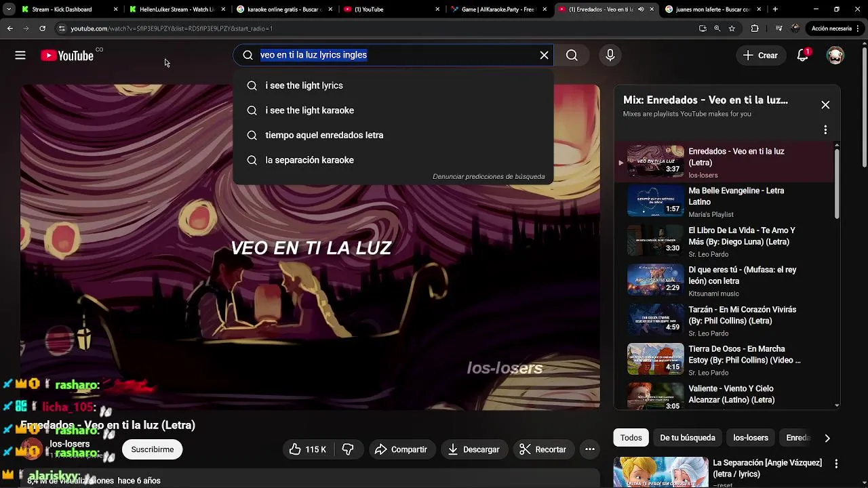Viewport: 868px width, 488px height.
Task: Subscribe with the Suscribirme button
Action: click(x=153, y=449)
